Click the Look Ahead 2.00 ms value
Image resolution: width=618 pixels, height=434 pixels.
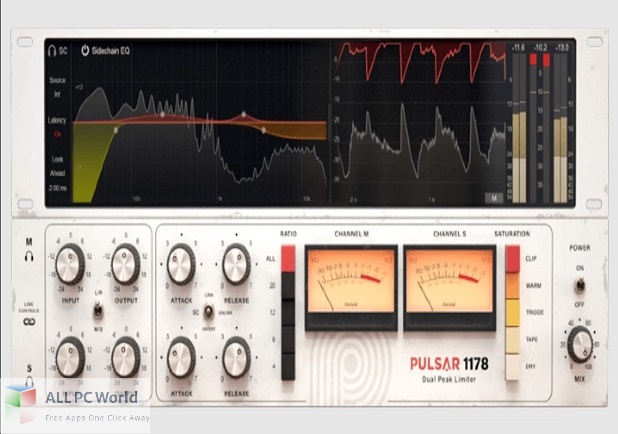coord(58,187)
